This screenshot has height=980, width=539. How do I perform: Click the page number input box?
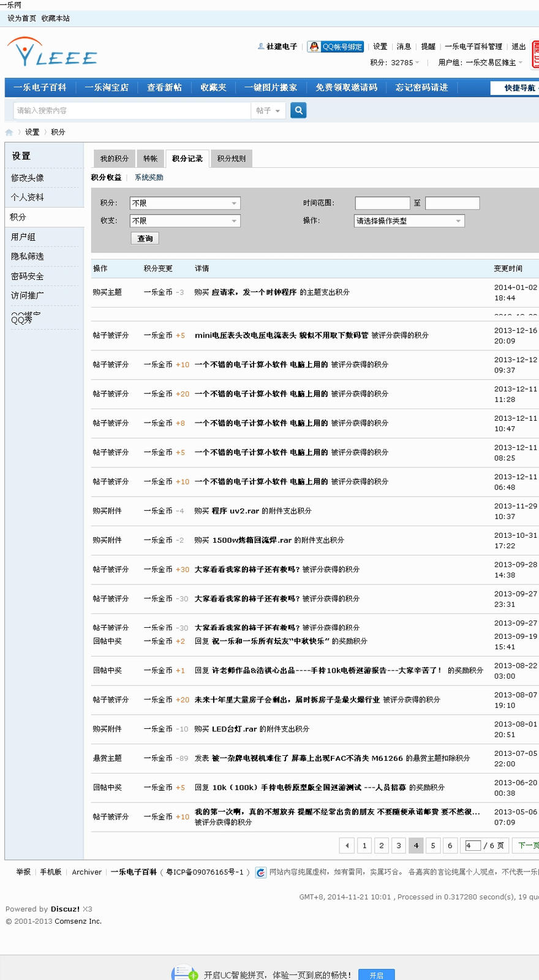pos(473,846)
